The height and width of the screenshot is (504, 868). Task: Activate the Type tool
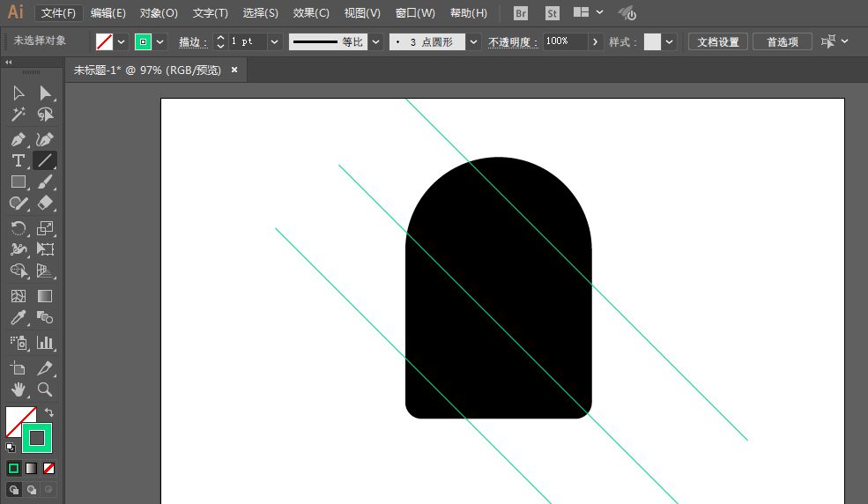click(19, 160)
